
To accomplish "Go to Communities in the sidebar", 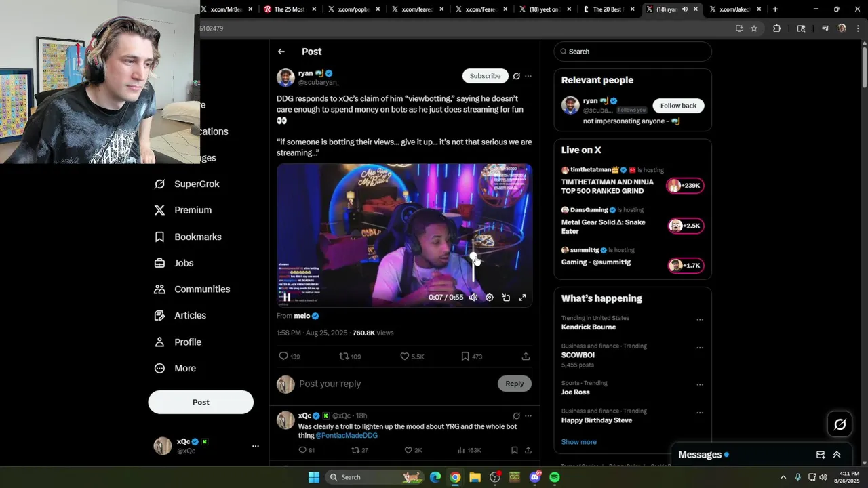I will coord(192,289).
